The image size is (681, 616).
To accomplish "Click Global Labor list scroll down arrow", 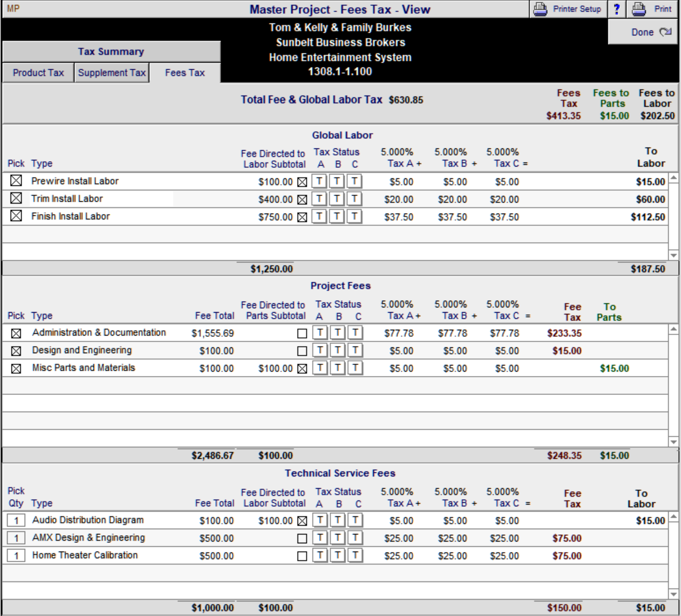I will [x=674, y=256].
